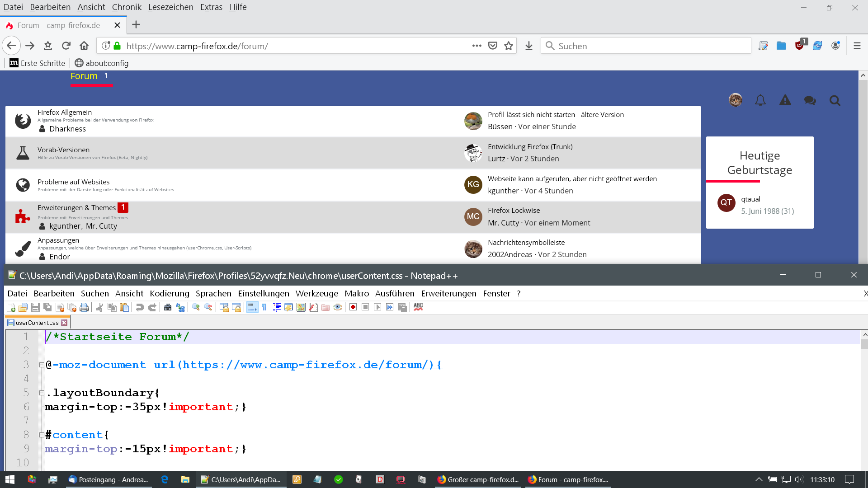This screenshot has height=488, width=868.
Task: Open Firefox Lesezeichen menu
Action: pyautogui.click(x=170, y=7)
